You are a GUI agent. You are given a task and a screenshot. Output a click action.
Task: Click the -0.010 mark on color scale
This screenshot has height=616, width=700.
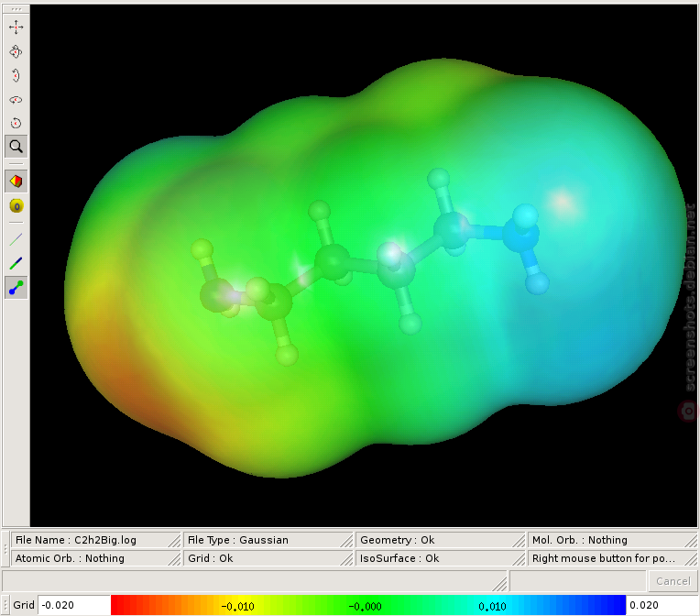(x=237, y=606)
